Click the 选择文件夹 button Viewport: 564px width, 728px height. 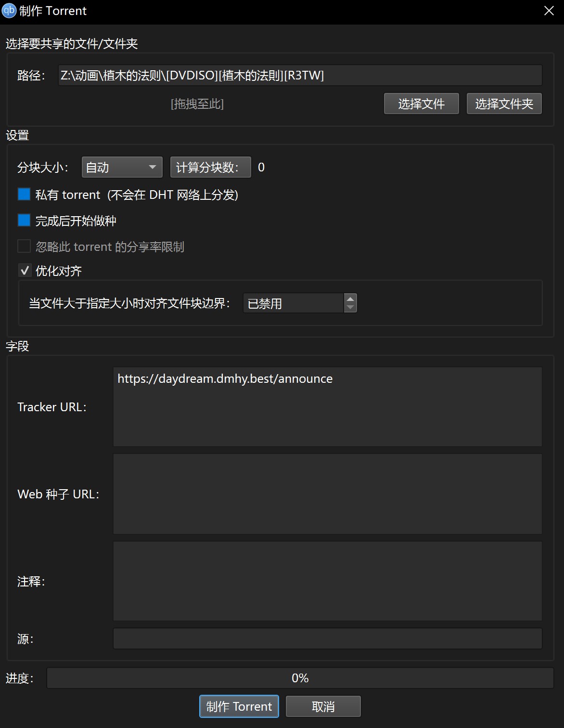pyautogui.click(x=504, y=104)
